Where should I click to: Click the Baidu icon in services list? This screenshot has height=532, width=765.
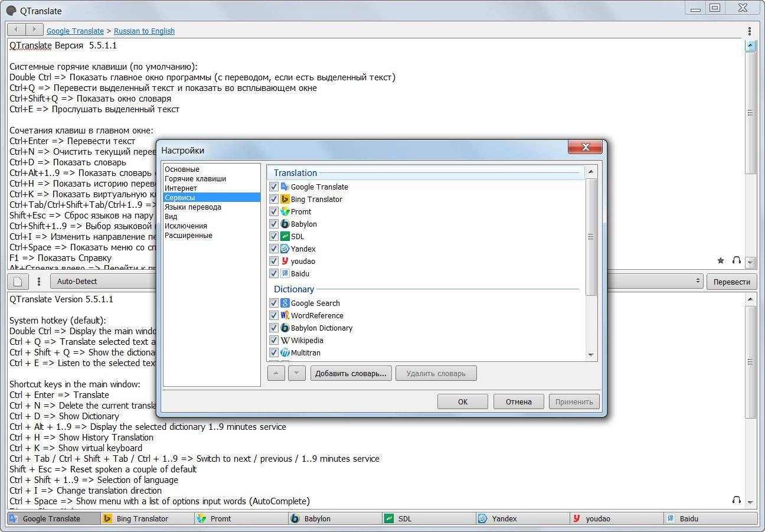coord(285,273)
